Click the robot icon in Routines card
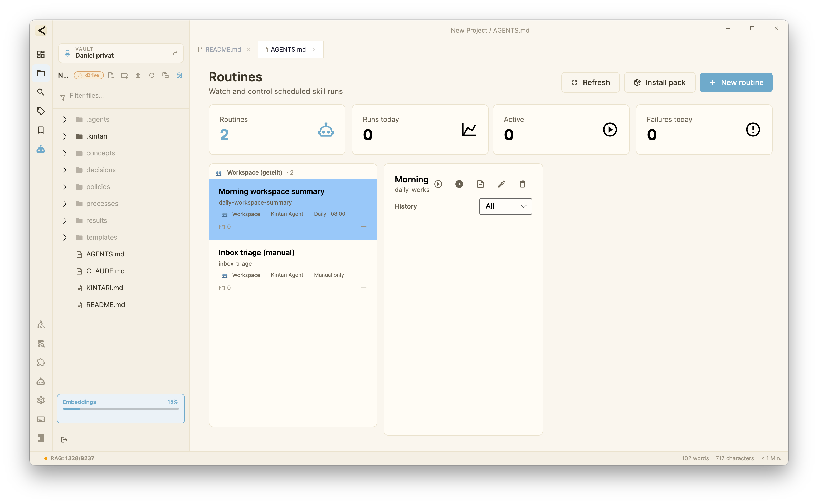This screenshot has height=504, width=818. coord(326,130)
